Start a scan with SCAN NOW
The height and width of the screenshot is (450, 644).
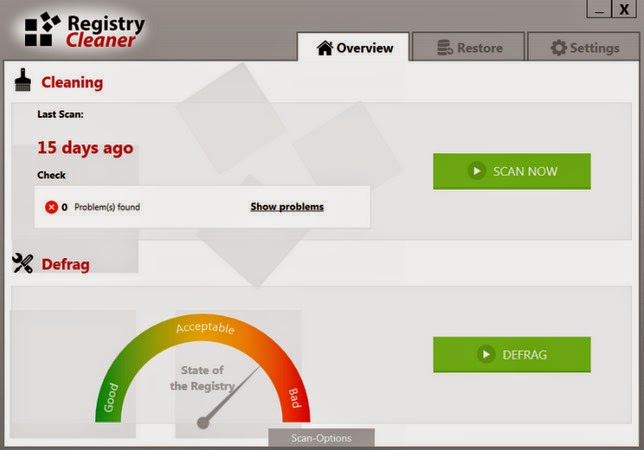[x=512, y=171]
